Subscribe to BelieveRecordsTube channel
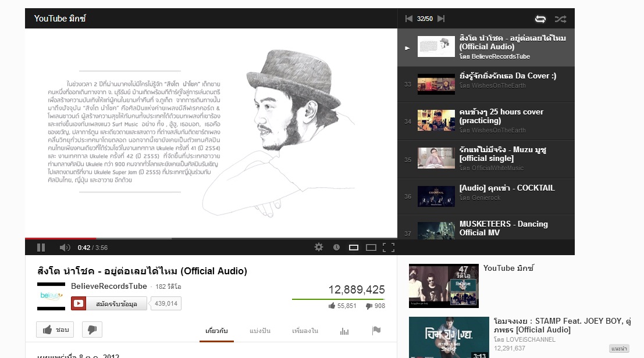This screenshot has height=358, width=644. 109,303
